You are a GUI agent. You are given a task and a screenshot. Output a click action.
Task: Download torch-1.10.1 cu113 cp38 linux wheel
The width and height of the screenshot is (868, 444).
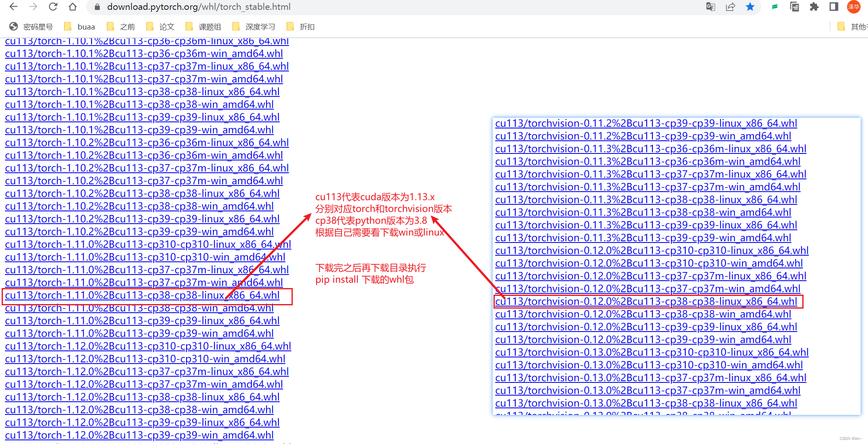pyautogui.click(x=142, y=92)
